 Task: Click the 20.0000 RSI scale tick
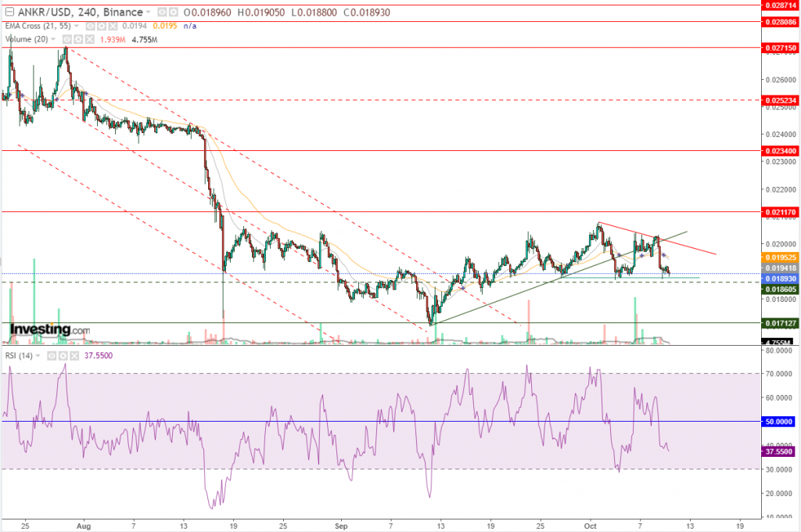tap(778, 494)
